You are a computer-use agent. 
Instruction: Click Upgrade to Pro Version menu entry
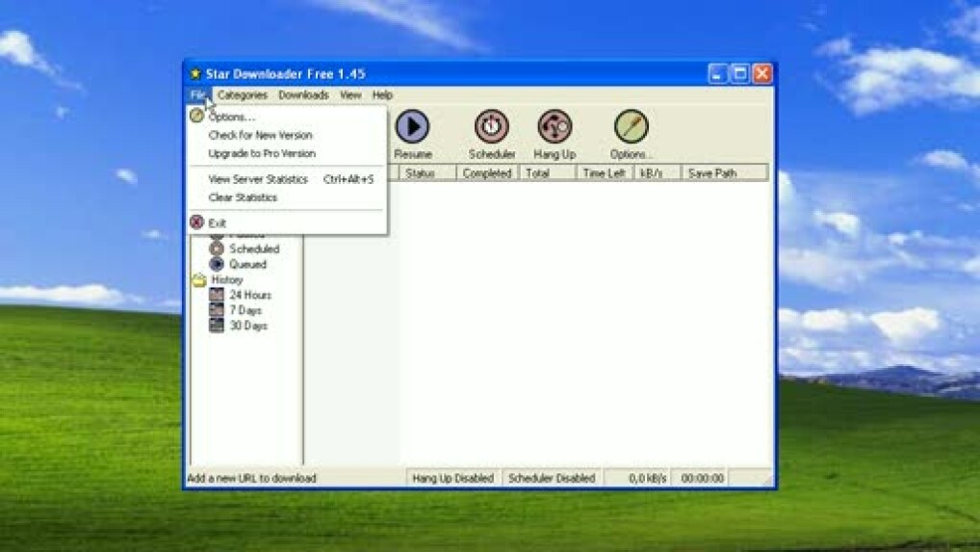(262, 154)
